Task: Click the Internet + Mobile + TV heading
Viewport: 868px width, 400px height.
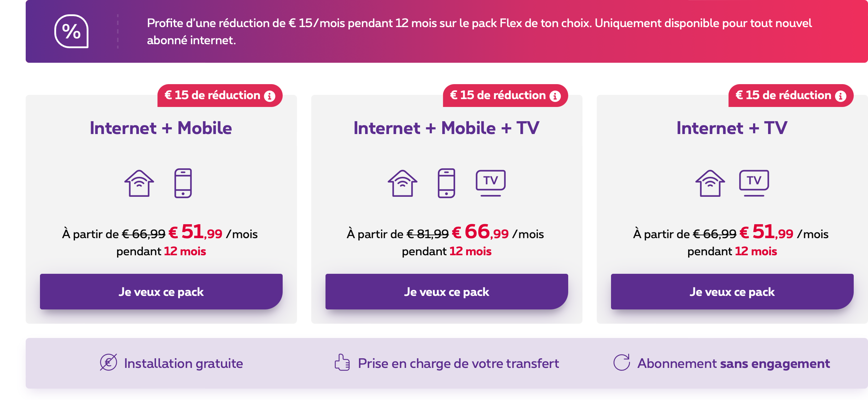Action: 446,128
